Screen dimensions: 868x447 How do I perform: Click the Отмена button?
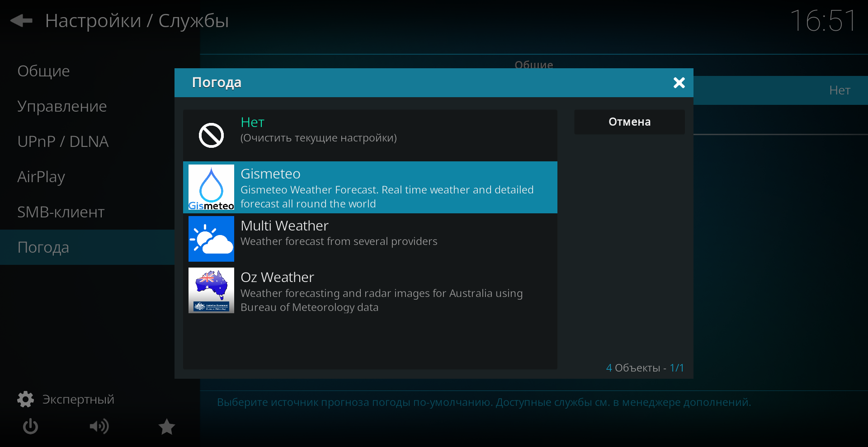click(x=629, y=122)
